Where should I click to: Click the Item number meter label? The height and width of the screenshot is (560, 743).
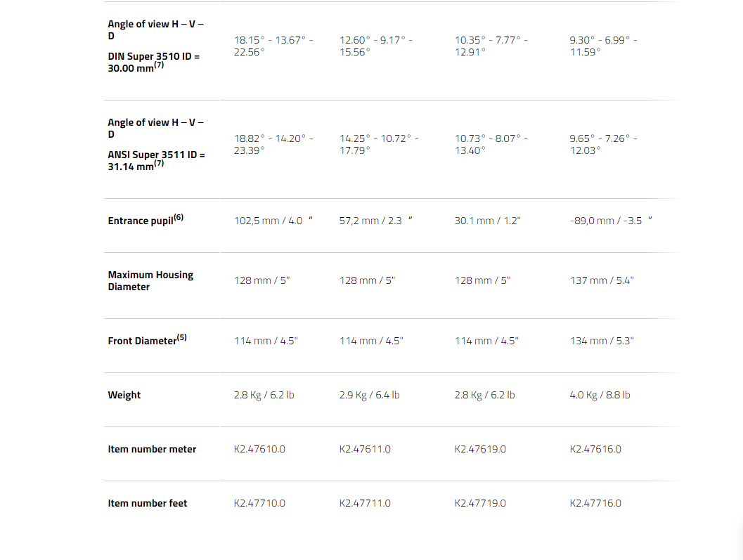(152, 449)
